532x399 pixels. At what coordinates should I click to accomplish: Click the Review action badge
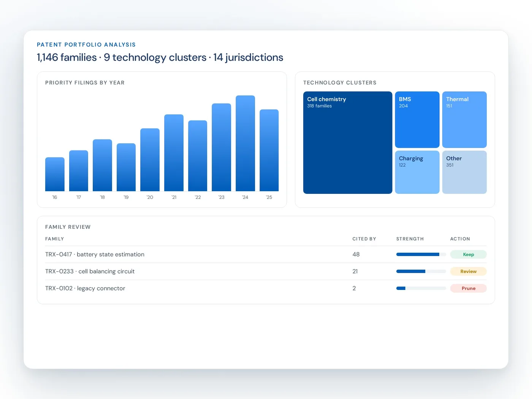(x=468, y=271)
